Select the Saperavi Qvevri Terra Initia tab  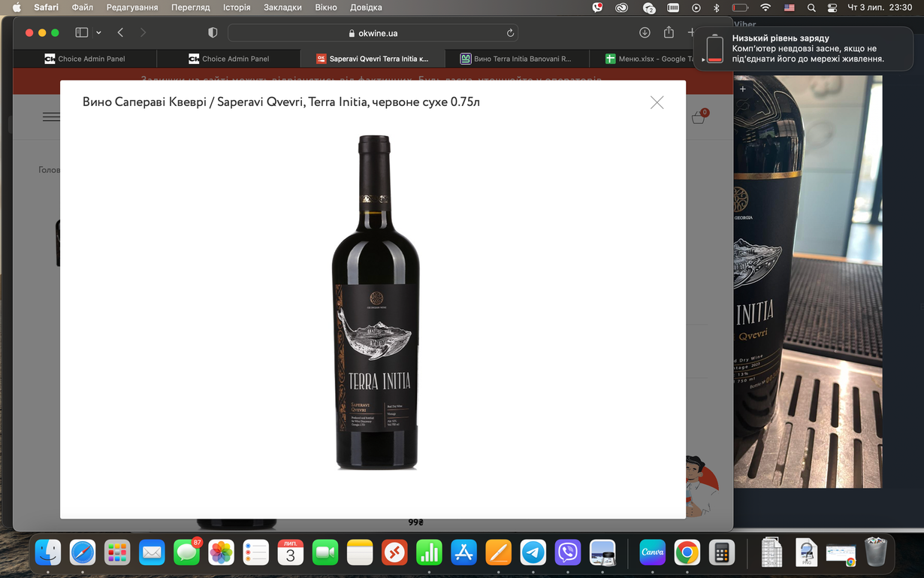click(373, 59)
